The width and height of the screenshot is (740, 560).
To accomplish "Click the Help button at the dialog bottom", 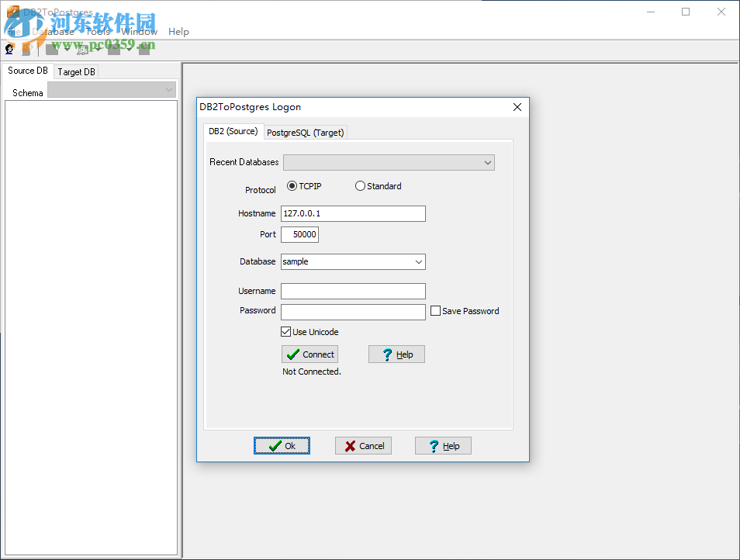I will point(443,445).
